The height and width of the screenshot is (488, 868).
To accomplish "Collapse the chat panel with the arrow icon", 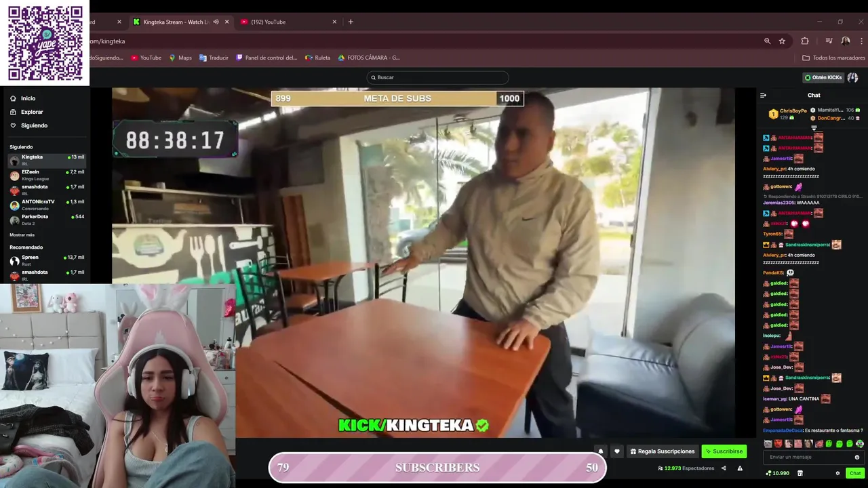I will tap(763, 96).
